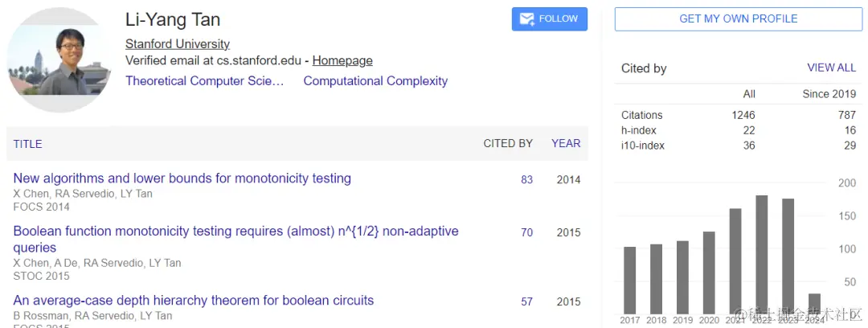Click the h-index metric label

click(x=639, y=130)
